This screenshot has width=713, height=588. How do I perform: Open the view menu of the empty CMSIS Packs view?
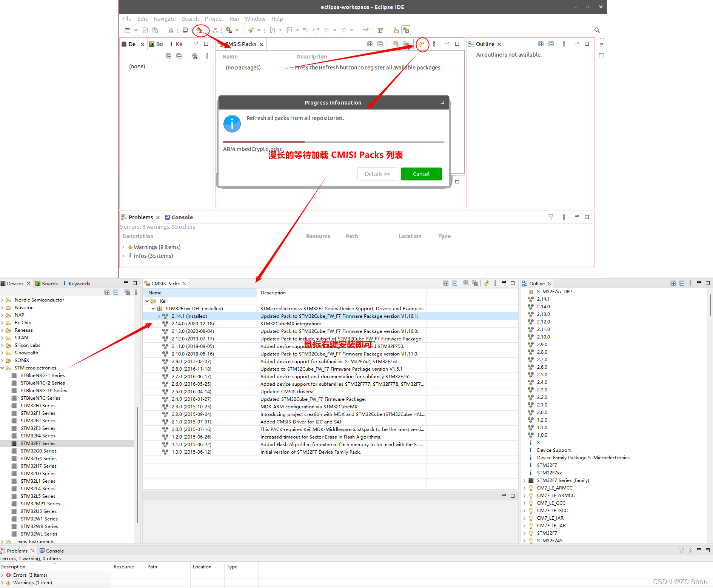(x=434, y=44)
